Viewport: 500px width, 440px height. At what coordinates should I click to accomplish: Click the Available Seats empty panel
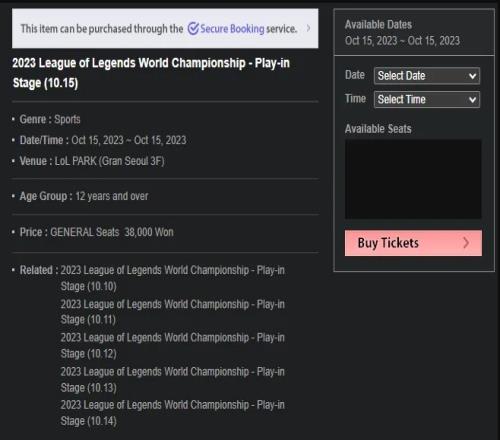pyautogui.click(x=413, y=179)
